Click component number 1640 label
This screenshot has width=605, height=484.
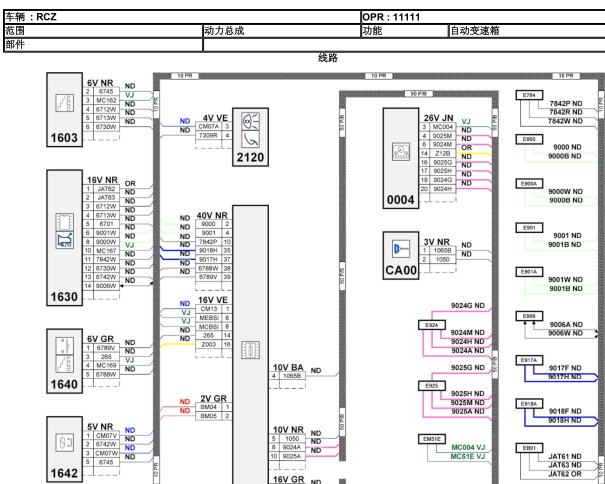64,384
